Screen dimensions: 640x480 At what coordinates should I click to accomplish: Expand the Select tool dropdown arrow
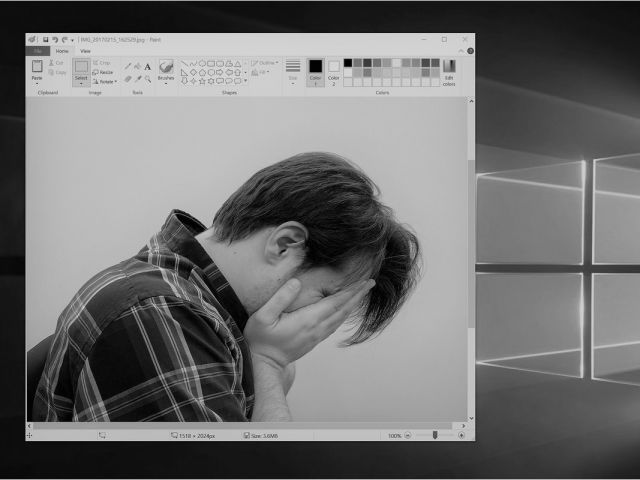(x=81, y=83)
